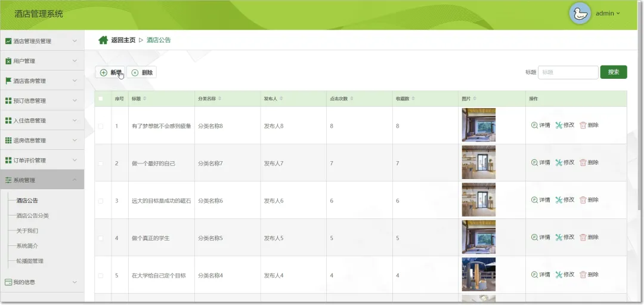
Task: Check the checkbox for row 3
Action: [x=101, y=201]
